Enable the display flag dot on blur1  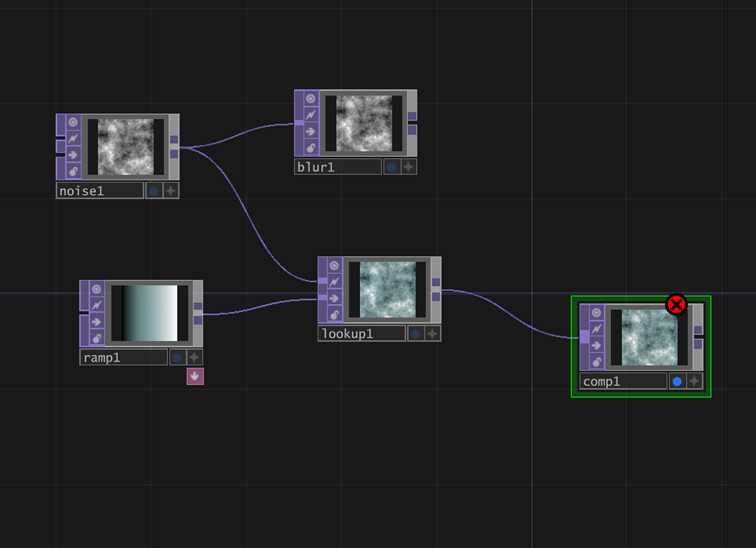tap(391, 167)
